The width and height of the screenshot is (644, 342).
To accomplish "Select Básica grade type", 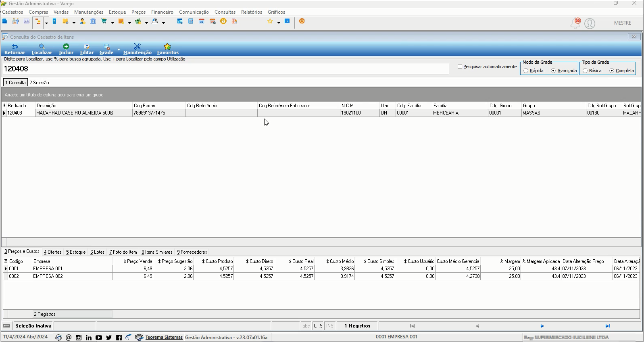I will click(x=585, y=71).
